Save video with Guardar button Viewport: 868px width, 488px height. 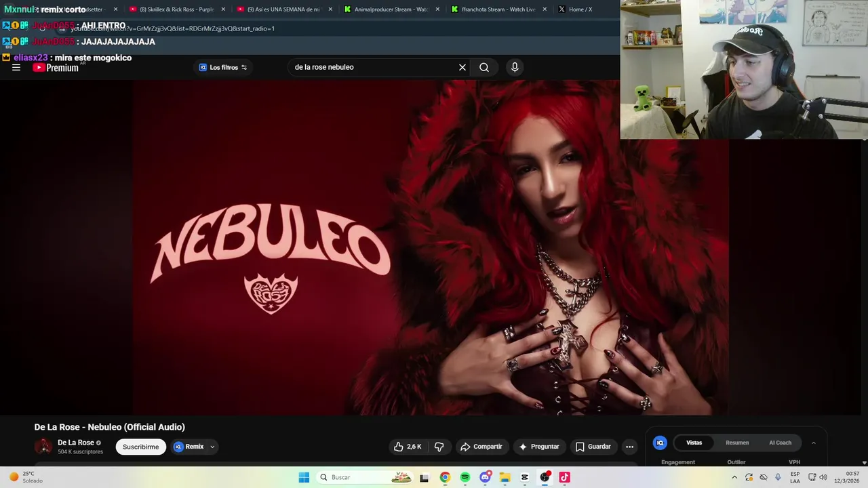click(x=593, y=447)
